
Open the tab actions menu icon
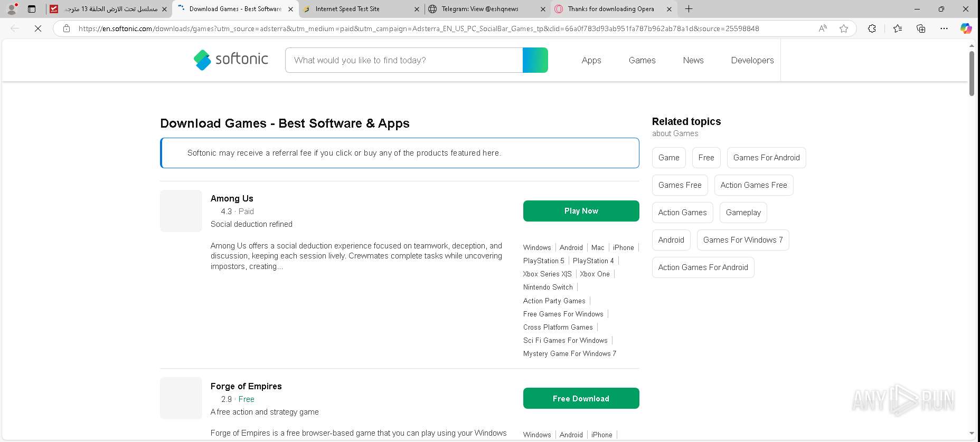coord(32,9)
